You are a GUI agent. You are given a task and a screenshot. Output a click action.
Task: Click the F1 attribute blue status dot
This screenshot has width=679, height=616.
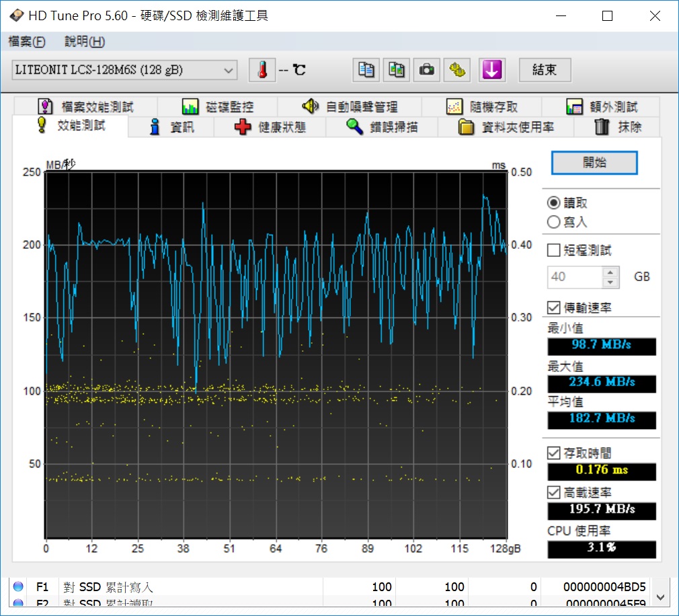click(18, 586)
